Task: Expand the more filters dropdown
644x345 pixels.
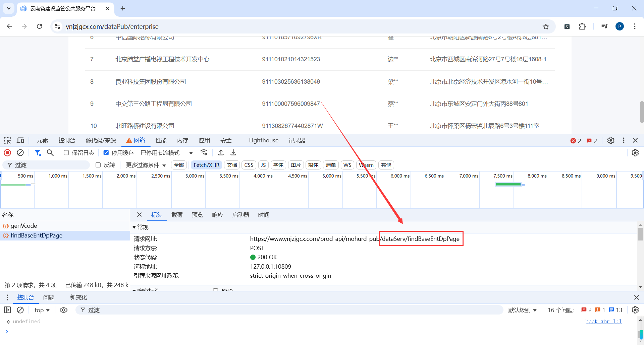Action: coord(146,165)
